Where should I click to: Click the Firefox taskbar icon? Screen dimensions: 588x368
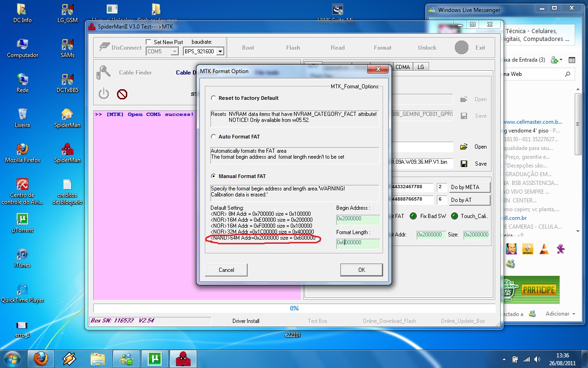pos(41,358)
